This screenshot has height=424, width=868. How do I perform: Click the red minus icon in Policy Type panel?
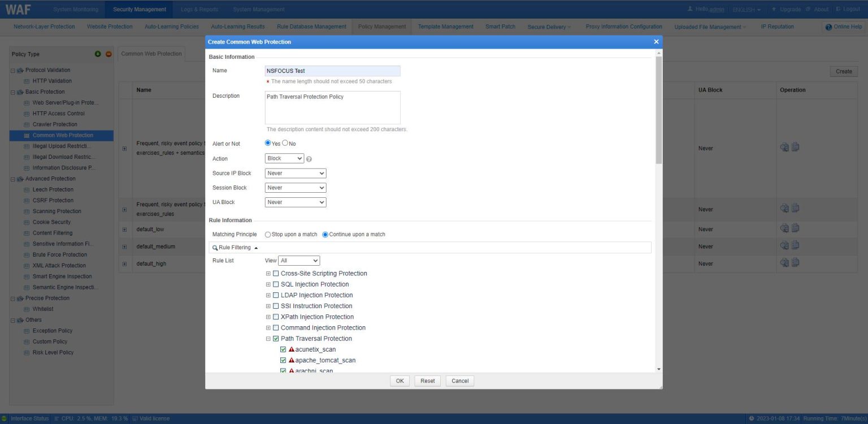point(108,54)
